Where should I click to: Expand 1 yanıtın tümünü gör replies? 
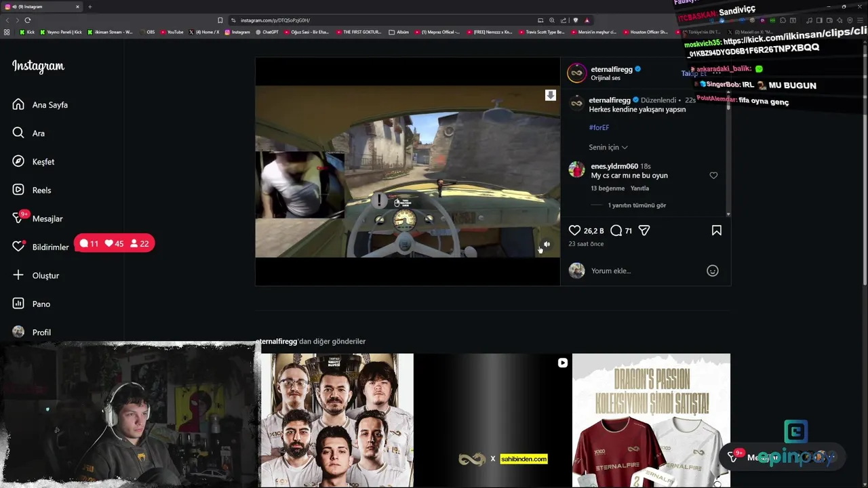click(637, 205)
